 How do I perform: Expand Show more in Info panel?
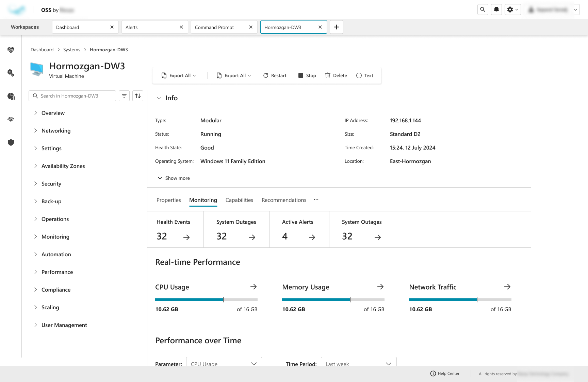[x=174, y=178]
